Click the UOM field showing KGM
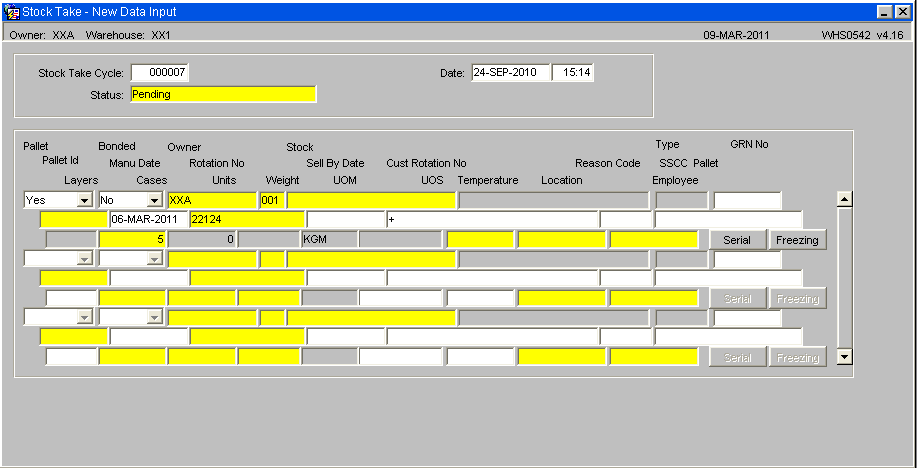 click(329, 239)
